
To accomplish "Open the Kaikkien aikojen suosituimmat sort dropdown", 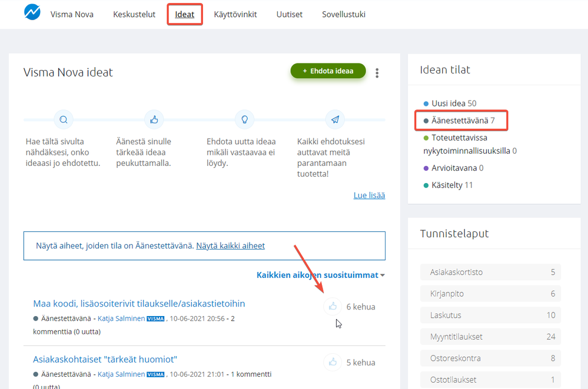I will [x=321, y=275].
